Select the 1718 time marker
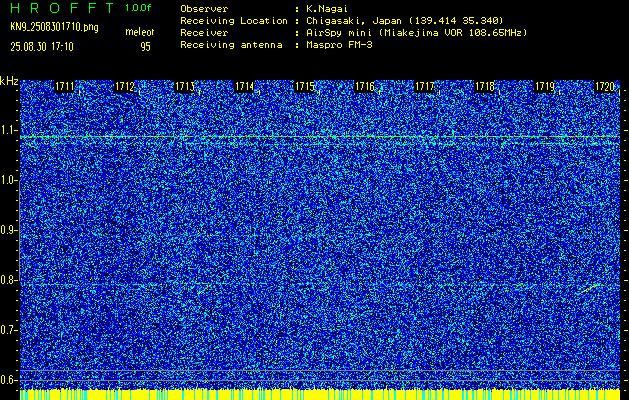Image resolution: width=629 pixels, height=400 pixels. click(x=485, y=86)
